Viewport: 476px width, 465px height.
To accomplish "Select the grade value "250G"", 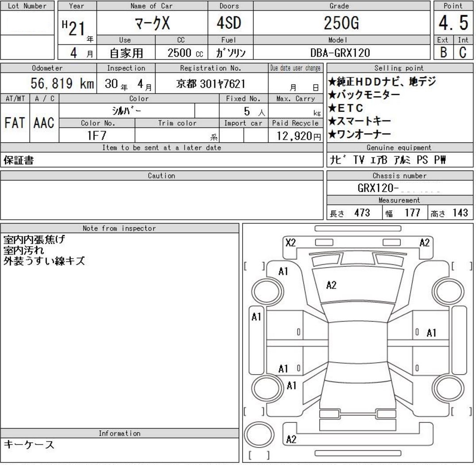I will click(x=341, y=23).
